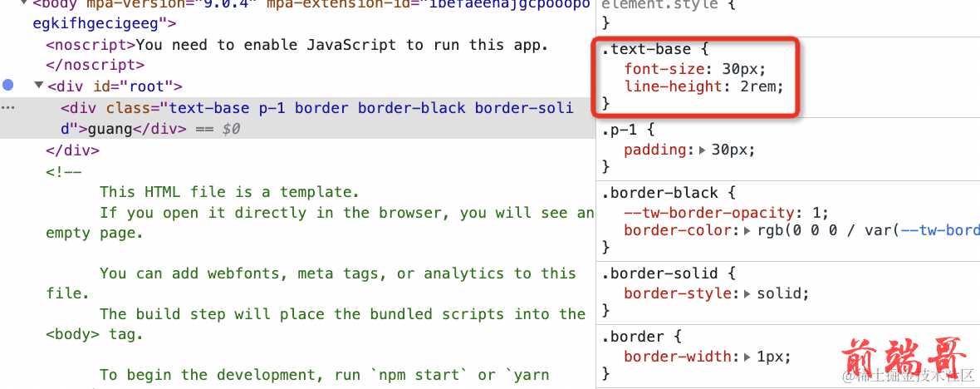This screenshot has width=980, height=389.
Task: Click the .text-base selector name
Action: pyautogui.click(x=644, y=51)
